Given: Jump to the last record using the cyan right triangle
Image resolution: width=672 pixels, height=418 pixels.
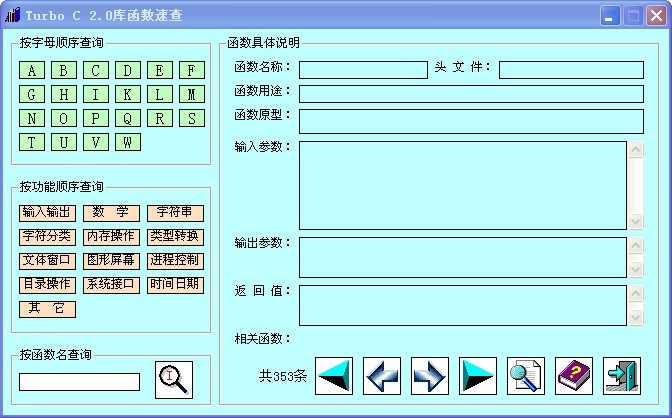Looking at the screenshot, I should tap(478, 376).
